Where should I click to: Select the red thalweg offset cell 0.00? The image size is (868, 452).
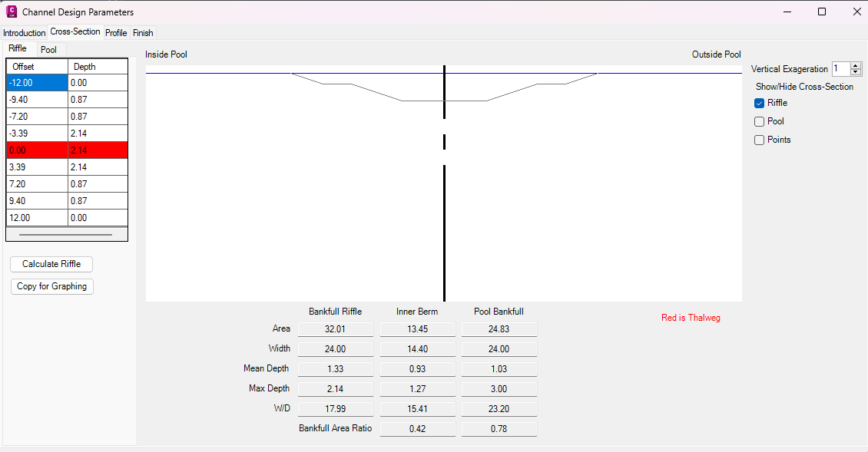tap(37, 150)
